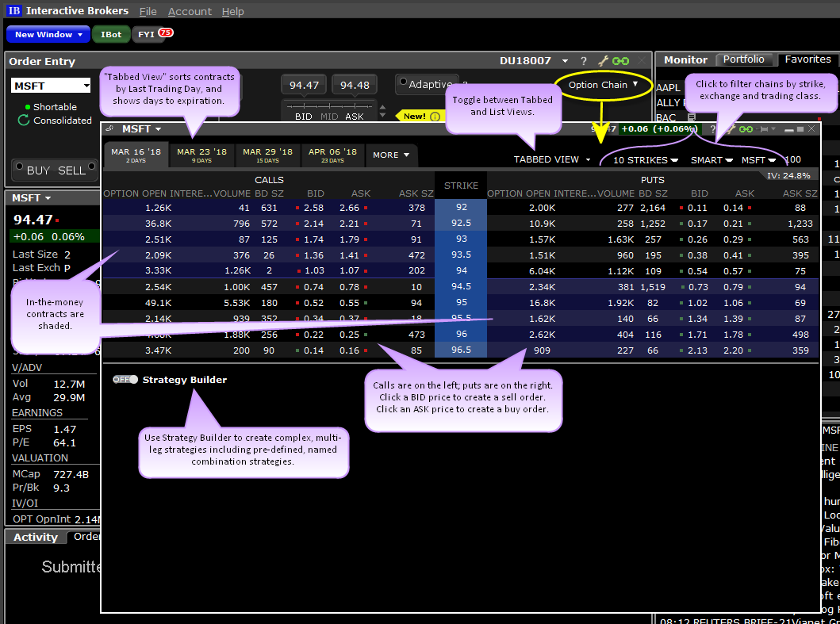This screenshot has width=840, height=624.
Task: Switch to the Portfolio tab
Action: [743, 59]
